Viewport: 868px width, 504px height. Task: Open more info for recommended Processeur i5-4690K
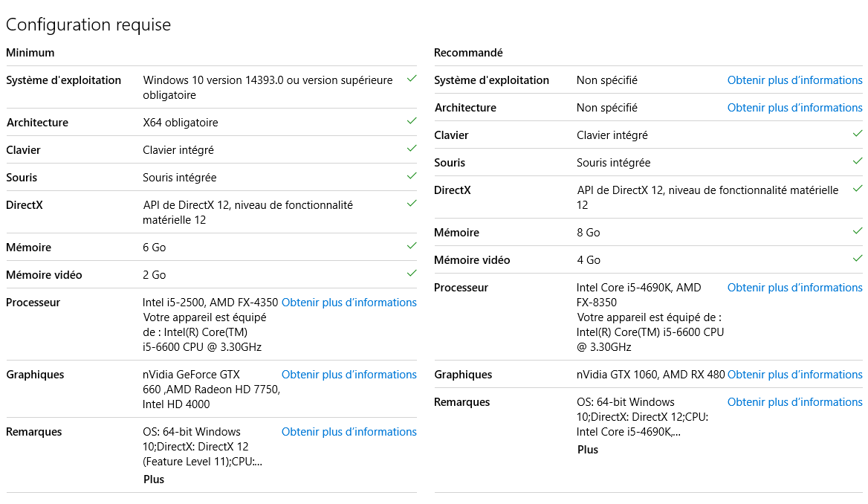pos(795,288)
